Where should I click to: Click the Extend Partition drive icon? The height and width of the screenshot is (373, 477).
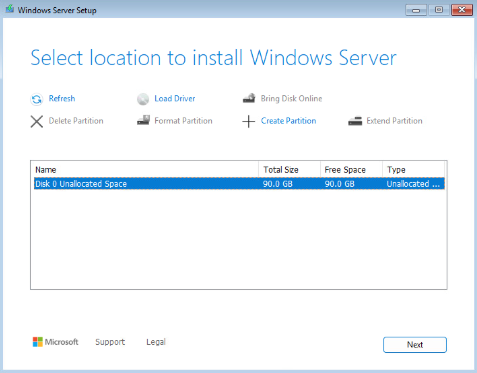click(x=355, y=121)
